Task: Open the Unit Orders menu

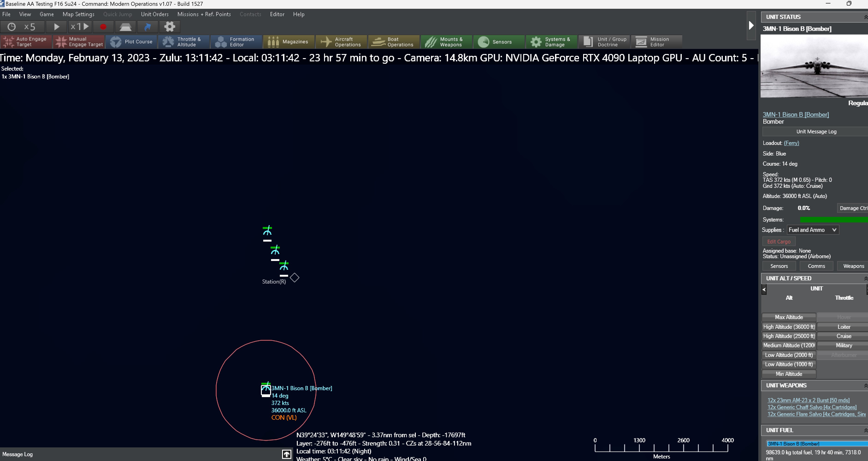Action: (155, 14)
